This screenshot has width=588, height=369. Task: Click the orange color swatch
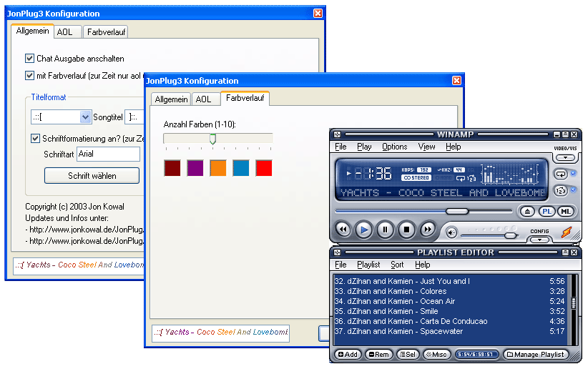218,168
